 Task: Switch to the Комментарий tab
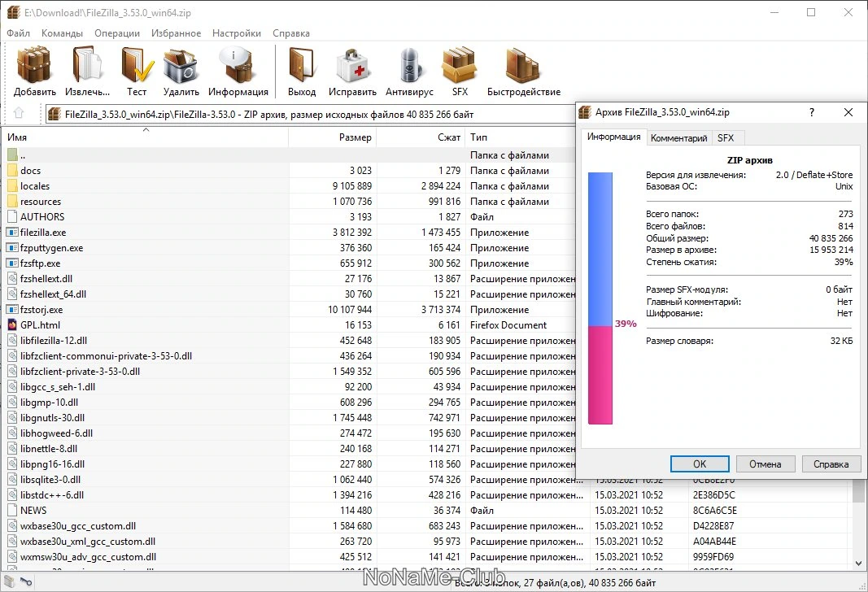pyautogui.click(x=678, y=137)
